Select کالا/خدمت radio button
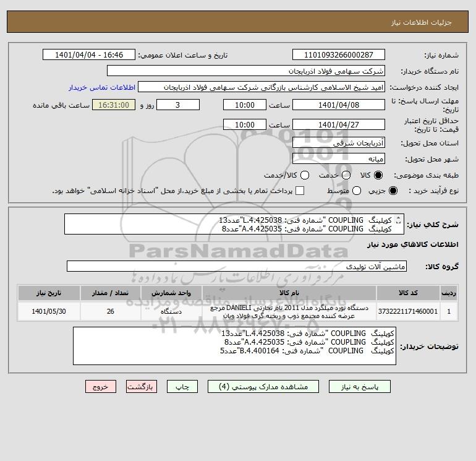Image resolution: width=476 pixels, height=461 pixels. click(x=305, y=175)
